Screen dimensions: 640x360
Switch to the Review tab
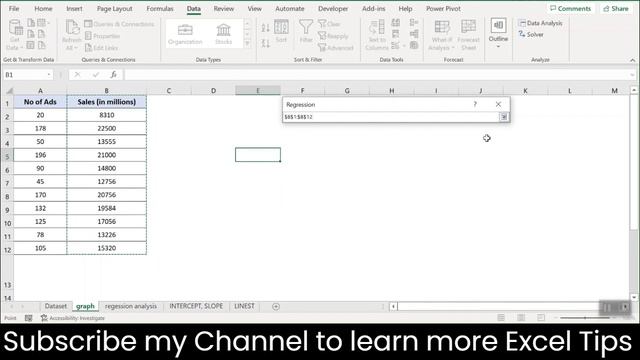pos(224,9)
